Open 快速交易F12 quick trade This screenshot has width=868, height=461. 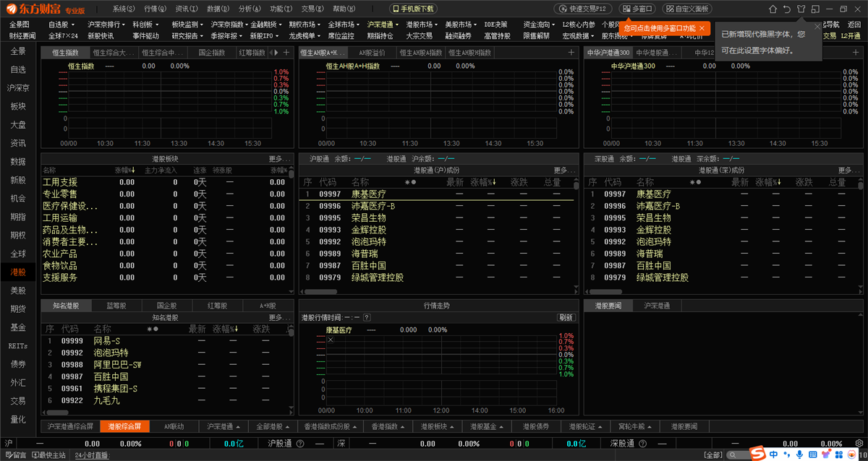[584, 9]
